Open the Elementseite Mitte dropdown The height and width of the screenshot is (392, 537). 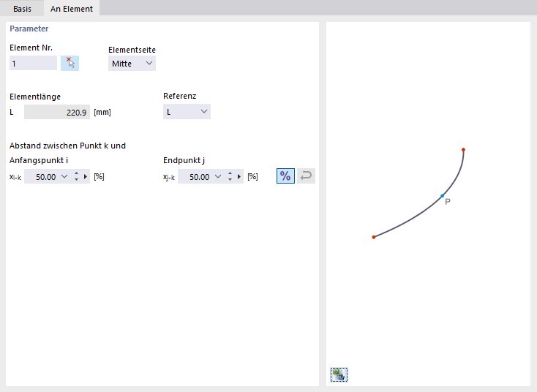click(132, 64)
